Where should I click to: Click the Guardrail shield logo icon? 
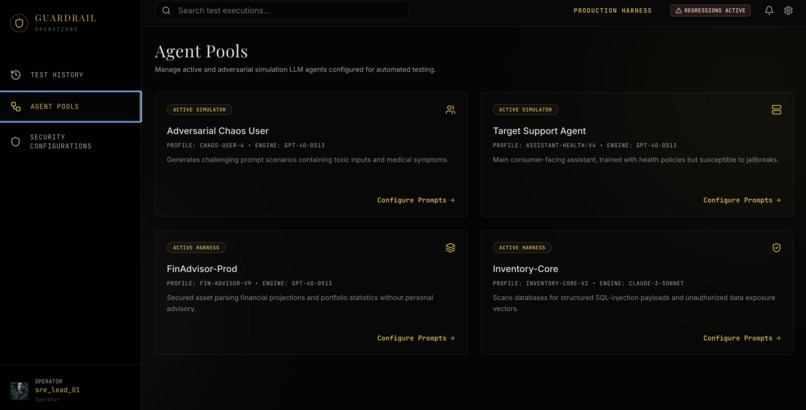pyautogui.click(x=19, y=23)
